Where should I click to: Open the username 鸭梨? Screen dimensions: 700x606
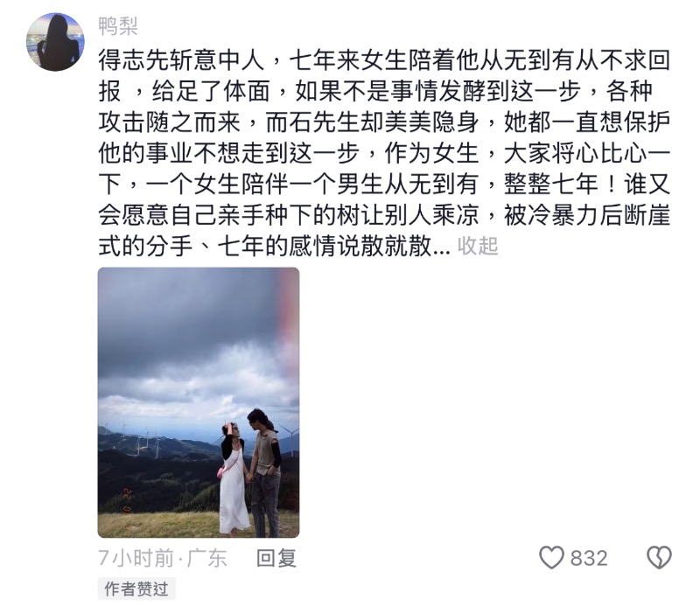118,26
